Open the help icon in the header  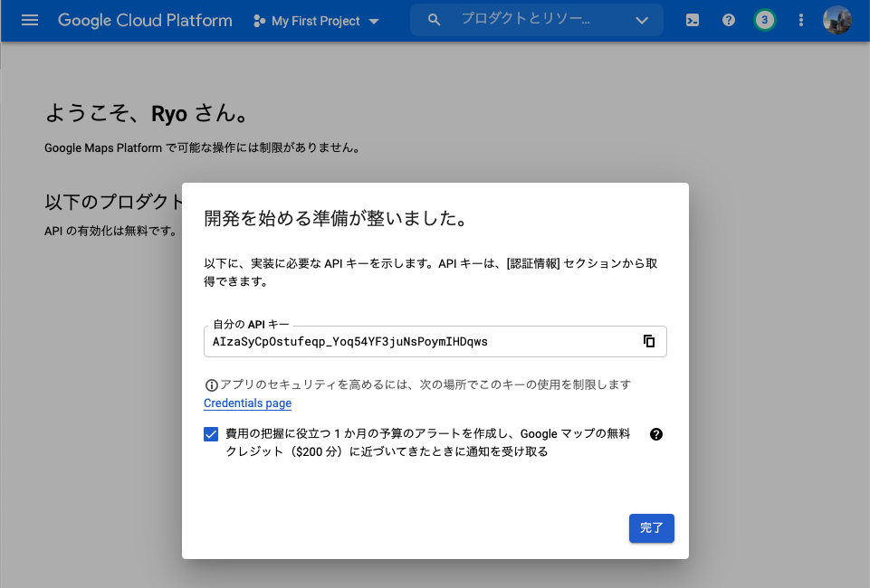click(728, 20)
